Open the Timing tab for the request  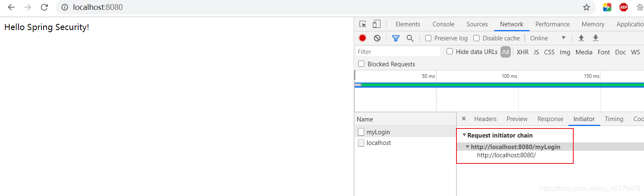coord(614,119)
